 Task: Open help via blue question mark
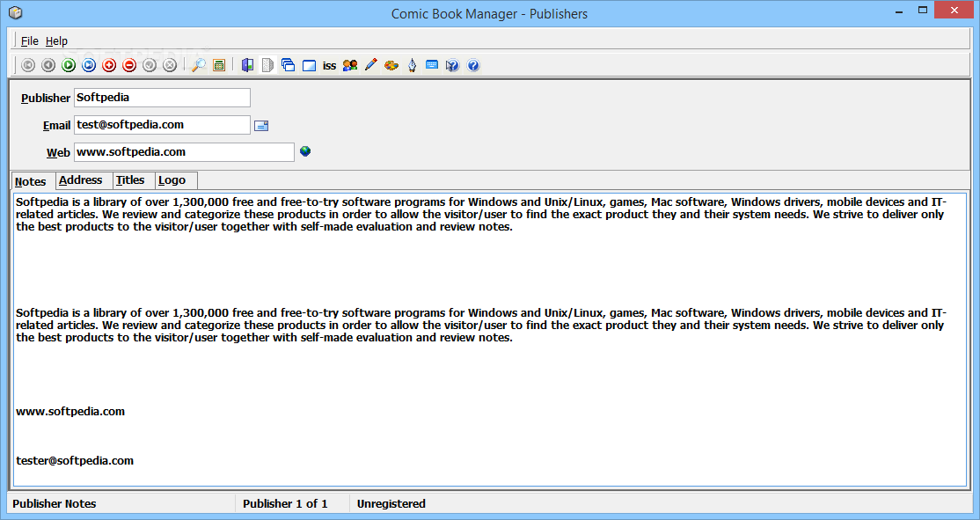(473, 65)
